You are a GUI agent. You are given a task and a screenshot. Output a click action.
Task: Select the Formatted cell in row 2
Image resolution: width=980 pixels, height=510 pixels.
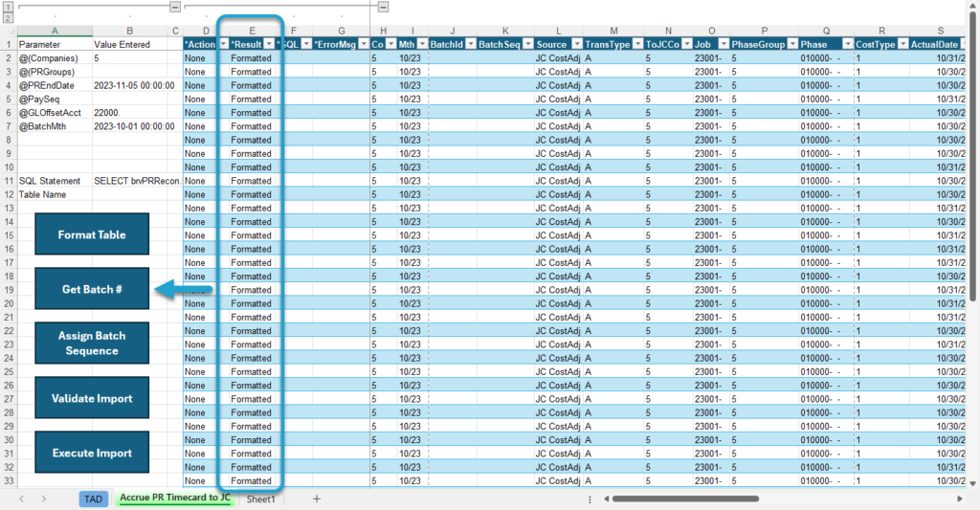point(252,58)
